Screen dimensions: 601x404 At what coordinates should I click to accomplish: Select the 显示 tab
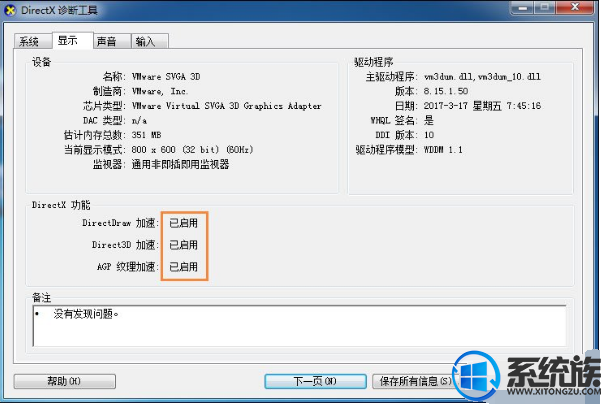click(x=72, y=40)
